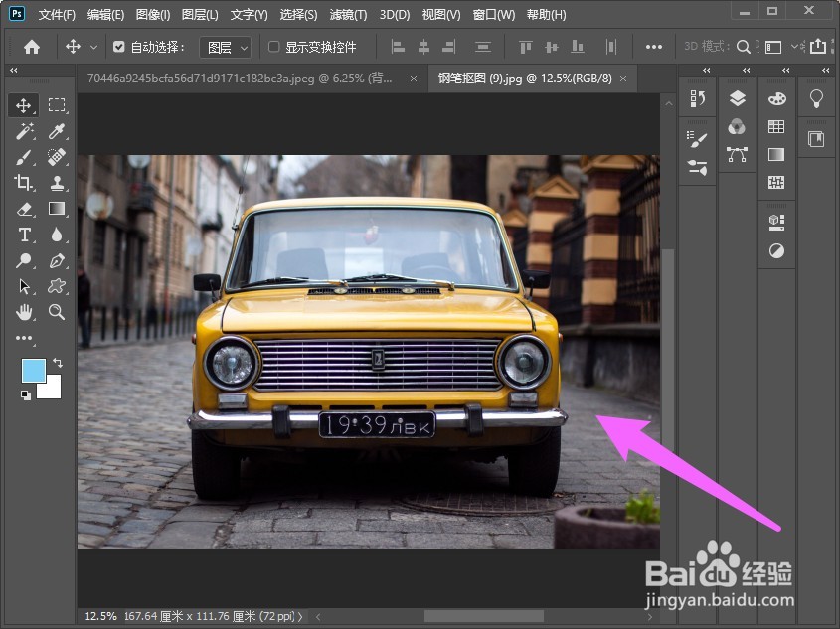Open the 图像(I) menu
This screenshot has width=840, height=629.
tap(153, 15)
